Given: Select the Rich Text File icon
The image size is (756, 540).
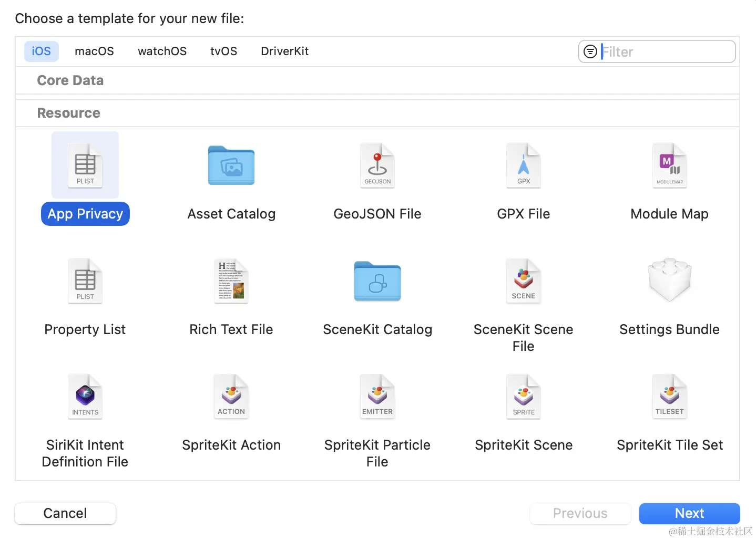Looking at the screenshot, I should click(231, 281).
